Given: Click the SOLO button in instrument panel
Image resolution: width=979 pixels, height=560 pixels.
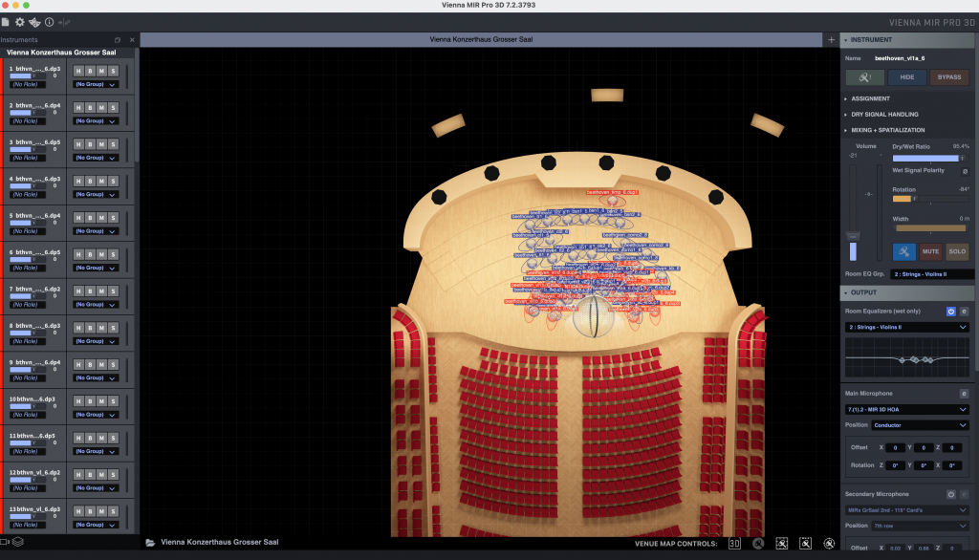Looking at the screenshot, I should pyautogui.click(x=957, y=251).
